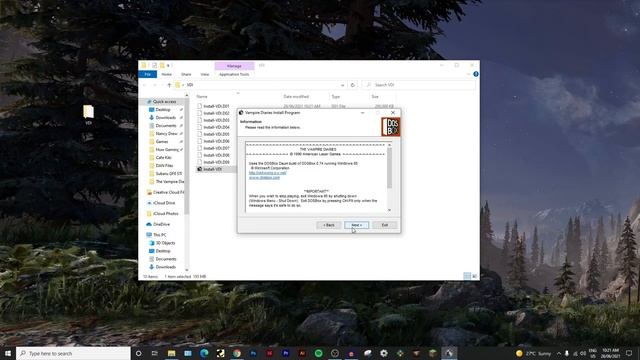Open the Games folder in sidebar
Viewport: 640px width, 360px height.
(x=162, y=142)
